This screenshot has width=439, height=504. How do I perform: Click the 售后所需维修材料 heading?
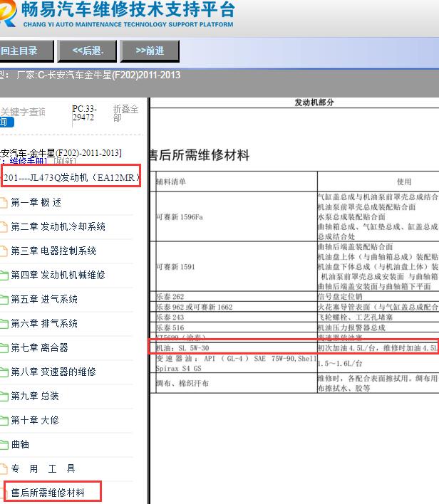click(200, 155)
